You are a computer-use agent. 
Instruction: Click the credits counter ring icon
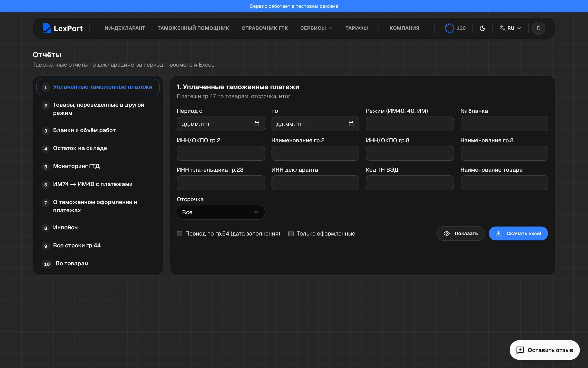click(x=449, y=28)
